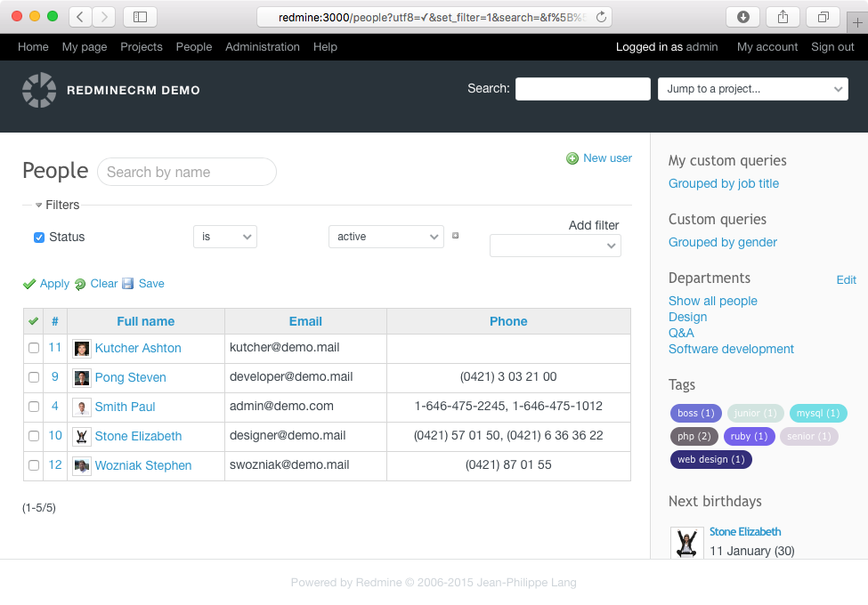
Task: Select the purple boss tag
Action: (695, 413)
